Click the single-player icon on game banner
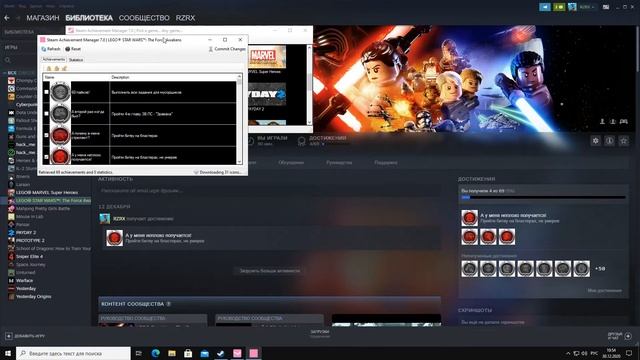This screenshot has width=640, height=360. coord(602,122)
